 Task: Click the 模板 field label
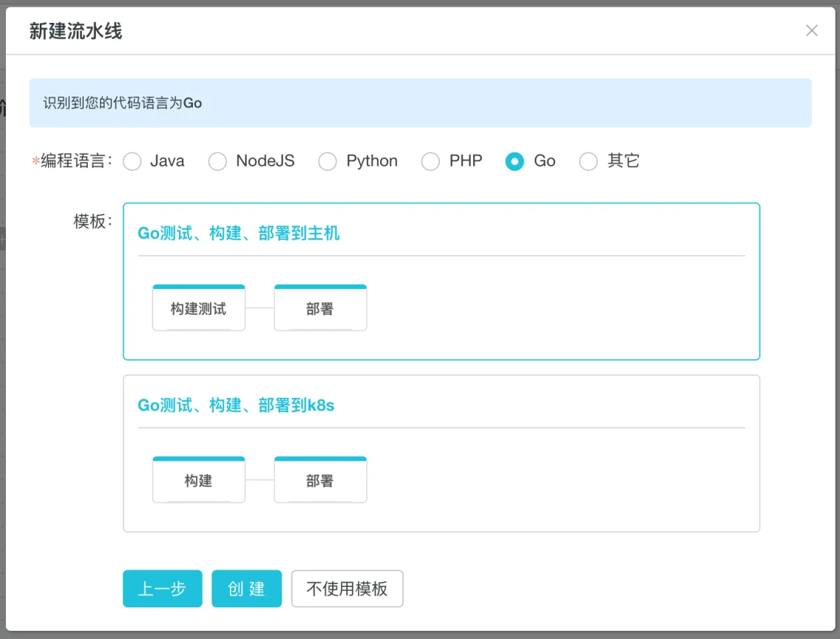(x=93, y=221)
